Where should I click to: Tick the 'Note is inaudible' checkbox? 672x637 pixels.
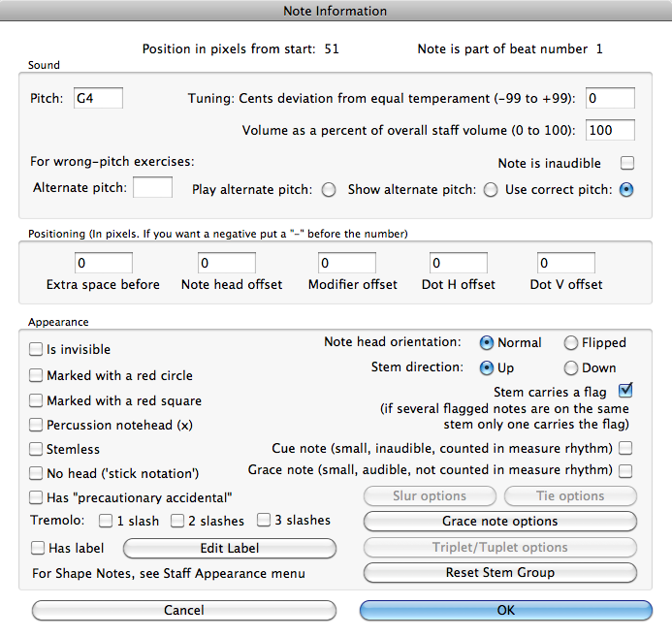coord(627,164)
